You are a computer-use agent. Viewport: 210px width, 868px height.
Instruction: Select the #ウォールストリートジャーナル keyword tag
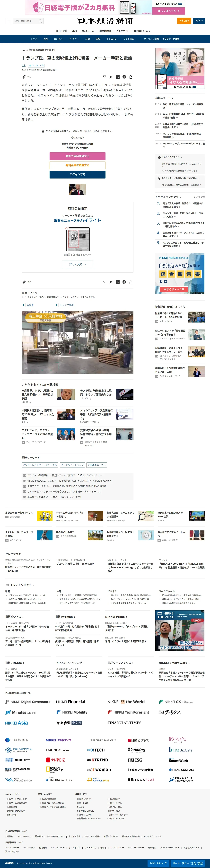(x=40, y=465)
